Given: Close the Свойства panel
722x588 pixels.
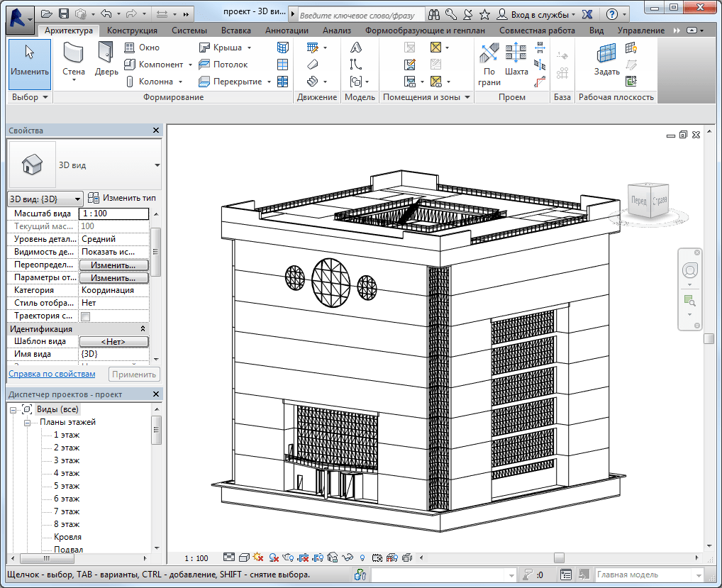Looking at the screenshot, I should (x=156, y=131).
